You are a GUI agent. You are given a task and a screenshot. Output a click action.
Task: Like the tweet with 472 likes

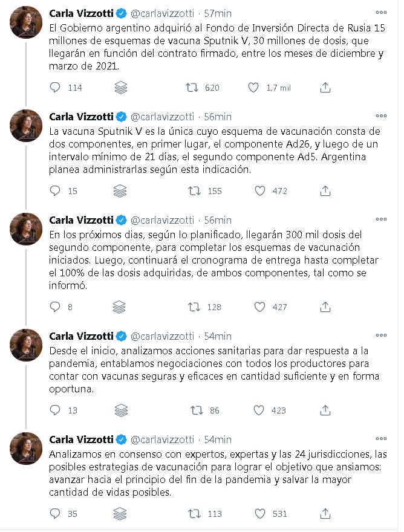pyautogui.click(x=260, y=191)
